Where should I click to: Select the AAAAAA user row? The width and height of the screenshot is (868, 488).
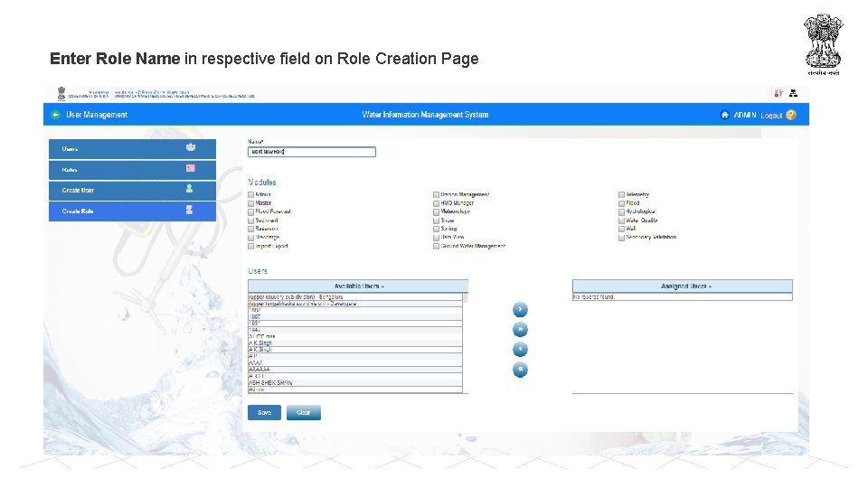354,370
